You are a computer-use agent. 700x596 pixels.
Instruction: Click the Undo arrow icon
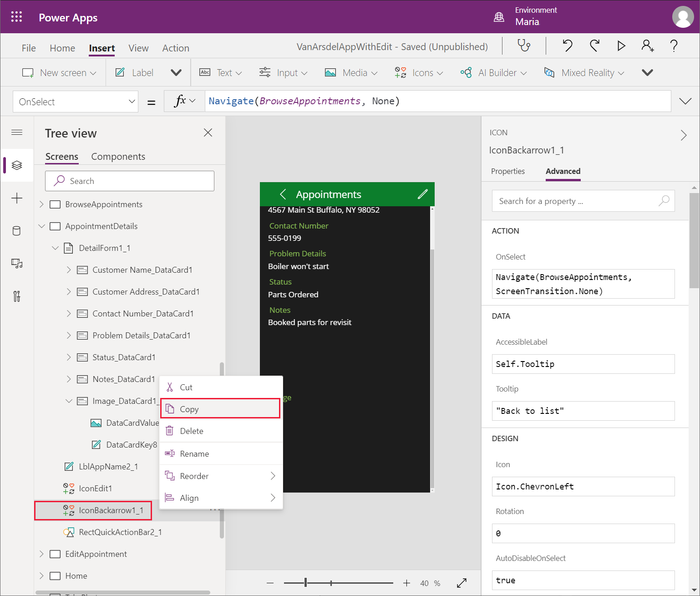tap(567, 46)
